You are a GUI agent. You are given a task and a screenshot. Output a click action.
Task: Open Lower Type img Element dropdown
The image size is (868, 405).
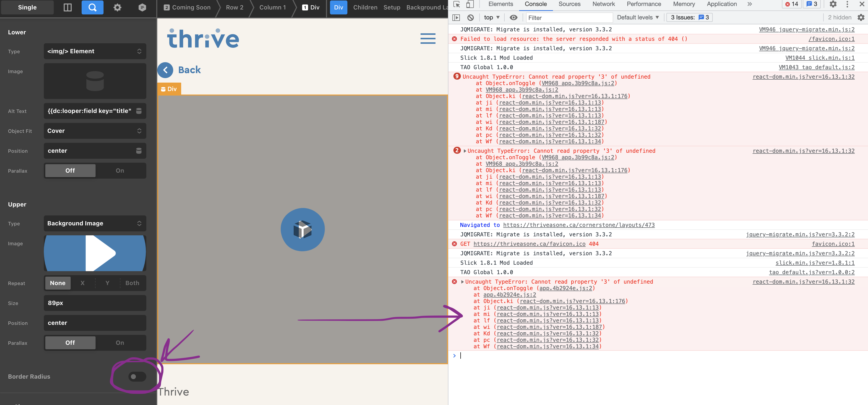coord(95,51)
